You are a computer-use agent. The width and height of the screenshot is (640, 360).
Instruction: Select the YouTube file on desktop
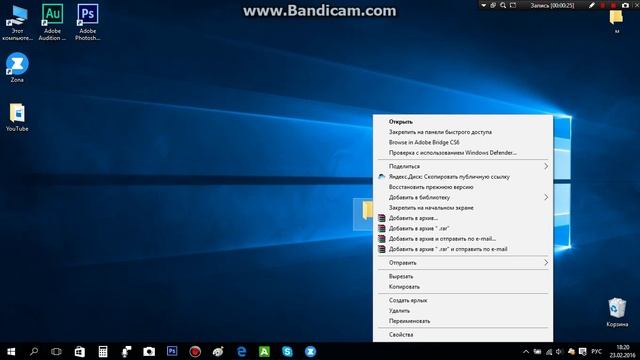click(x=17, y=118)
